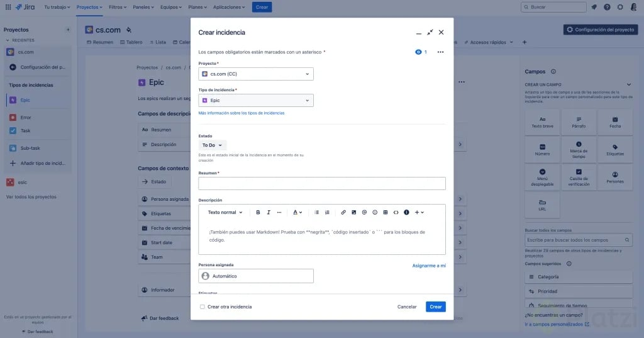Insert a bulleted list
The width and height of the screenshot is (644, 338).
tap(317, 213)
